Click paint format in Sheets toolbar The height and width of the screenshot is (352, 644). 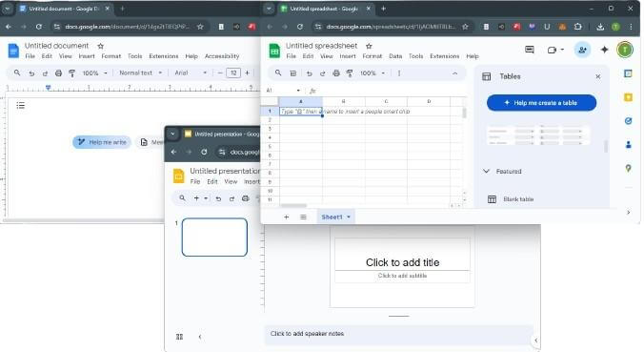point(350,73)
